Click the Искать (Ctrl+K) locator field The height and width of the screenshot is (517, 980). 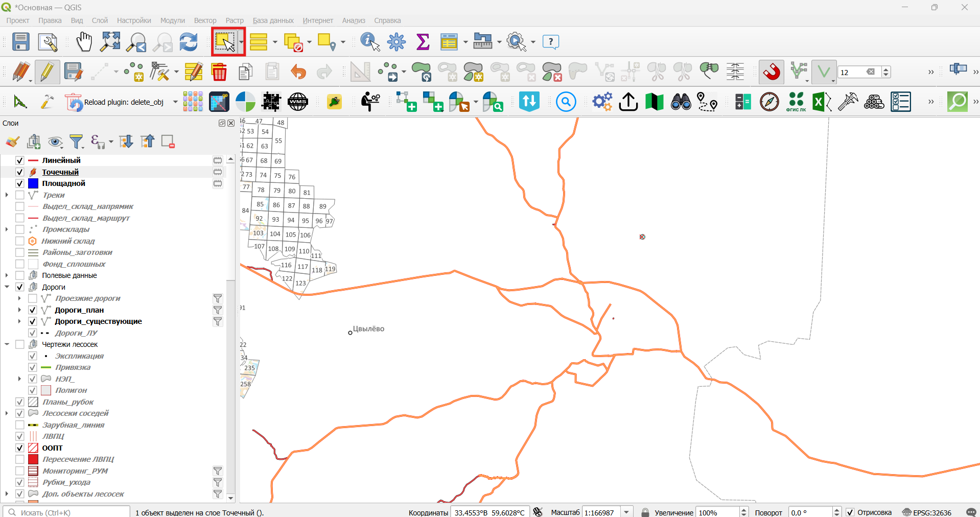tap(67, 512)
